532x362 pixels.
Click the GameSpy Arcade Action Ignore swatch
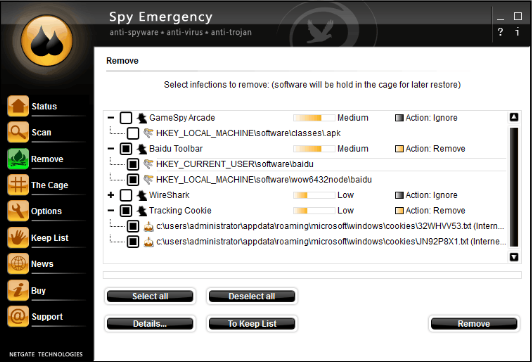(399, 118)
